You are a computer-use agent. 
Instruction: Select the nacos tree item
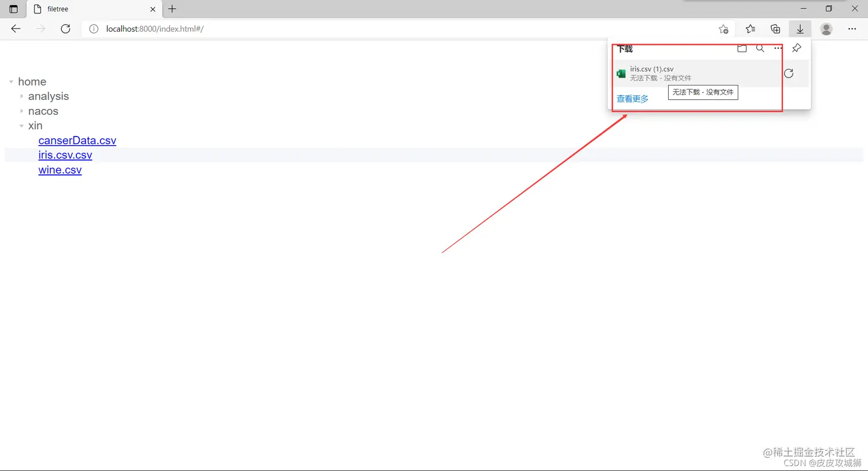coord(43,111)
